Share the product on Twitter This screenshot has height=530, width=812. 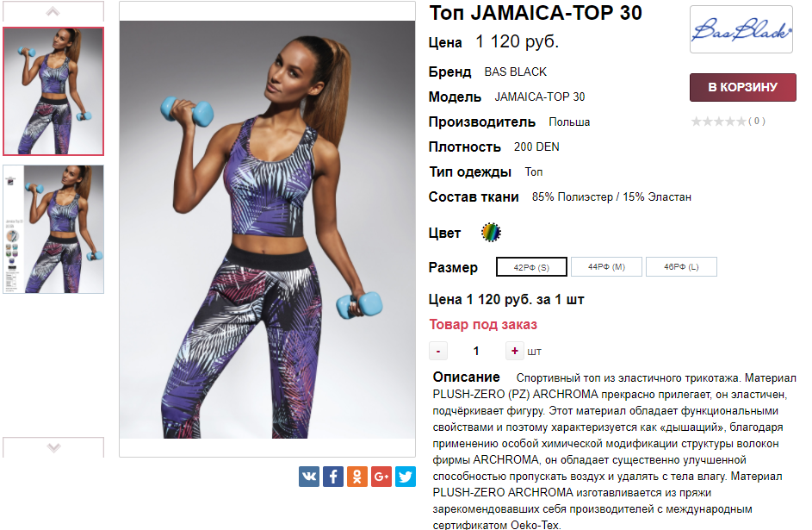406,476
